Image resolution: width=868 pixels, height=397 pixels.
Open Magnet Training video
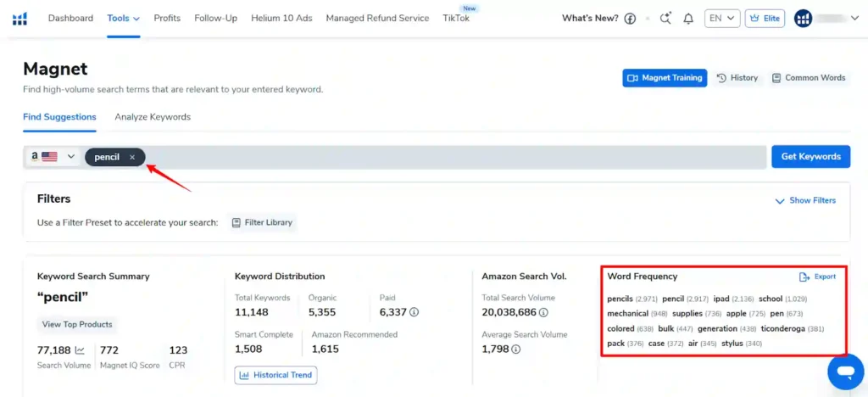click(x=665, y=78)
